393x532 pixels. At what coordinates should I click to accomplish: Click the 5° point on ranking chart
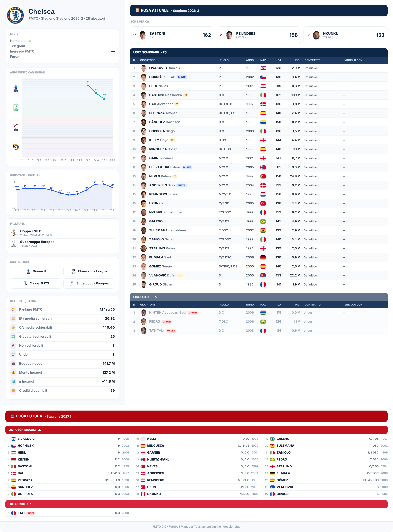tap(103, 184)
